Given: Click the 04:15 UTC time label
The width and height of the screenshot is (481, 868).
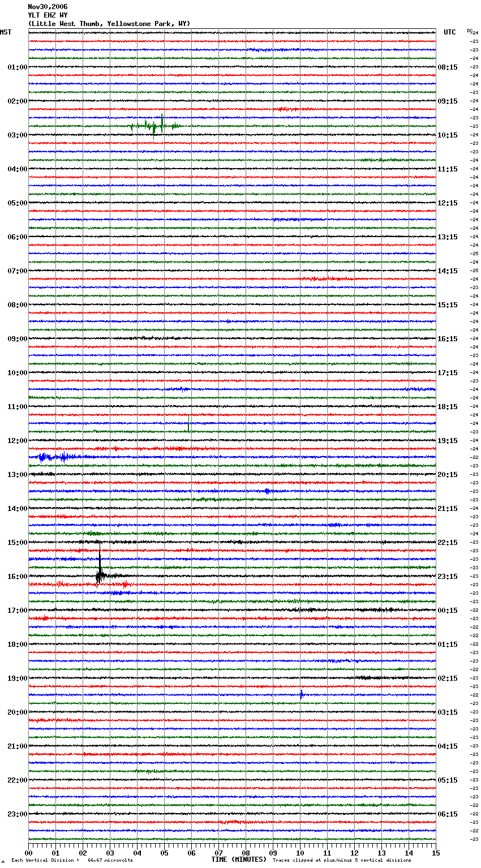Looking at the screenshot, I should (x=448, y=746).
